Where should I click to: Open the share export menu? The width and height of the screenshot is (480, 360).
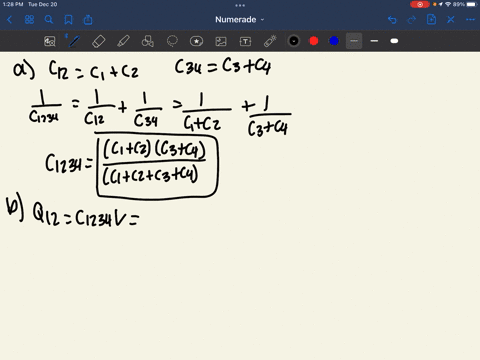pos(88,20)
